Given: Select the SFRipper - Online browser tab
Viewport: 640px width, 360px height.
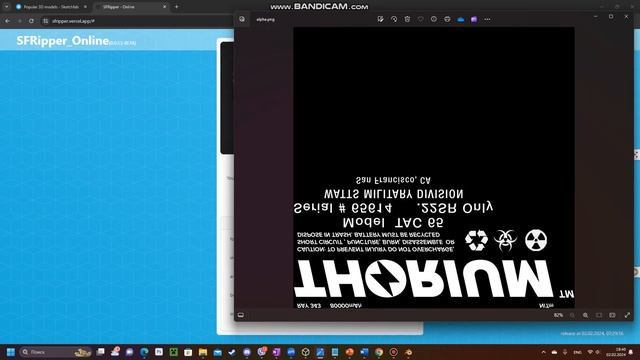Looking at the screenshot, I should (131, 7).
